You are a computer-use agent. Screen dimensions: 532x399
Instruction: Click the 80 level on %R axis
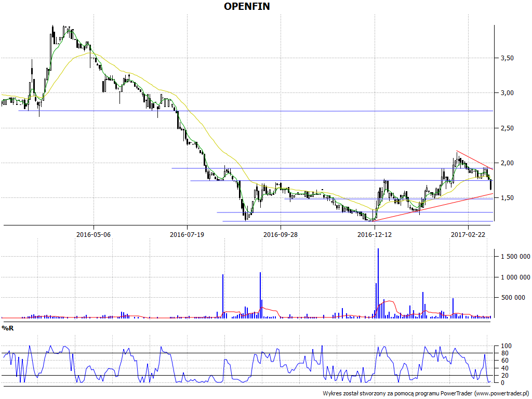pos(505,353)
